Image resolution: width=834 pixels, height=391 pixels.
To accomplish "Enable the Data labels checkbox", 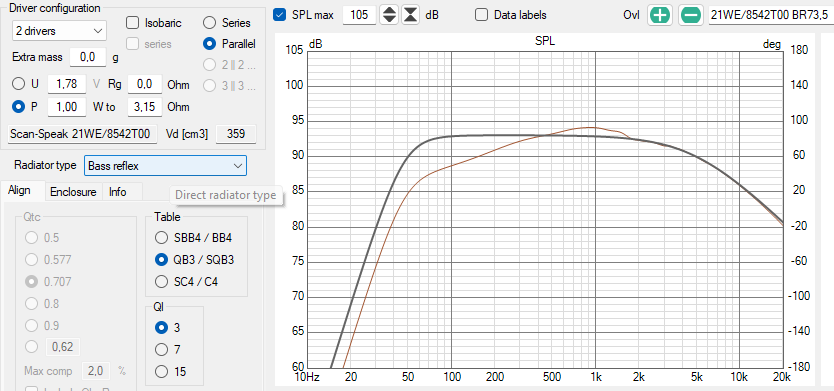I will point(481,15).
